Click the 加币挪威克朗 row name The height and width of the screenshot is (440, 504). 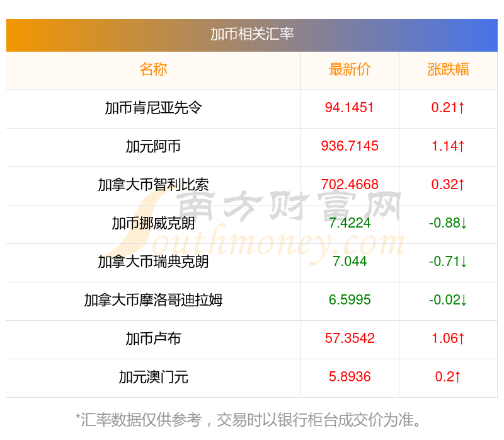pyautogui.click(x=153, y=223)
